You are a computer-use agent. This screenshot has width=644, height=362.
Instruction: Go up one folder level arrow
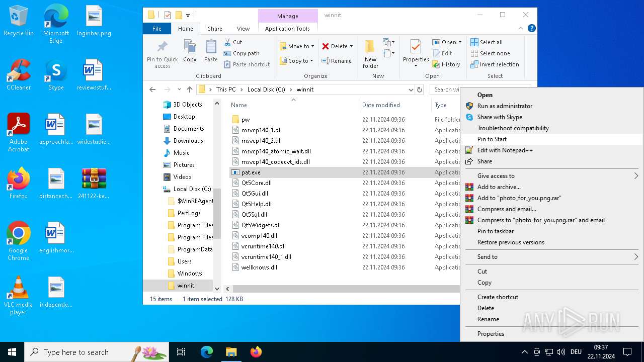(190, 89)
